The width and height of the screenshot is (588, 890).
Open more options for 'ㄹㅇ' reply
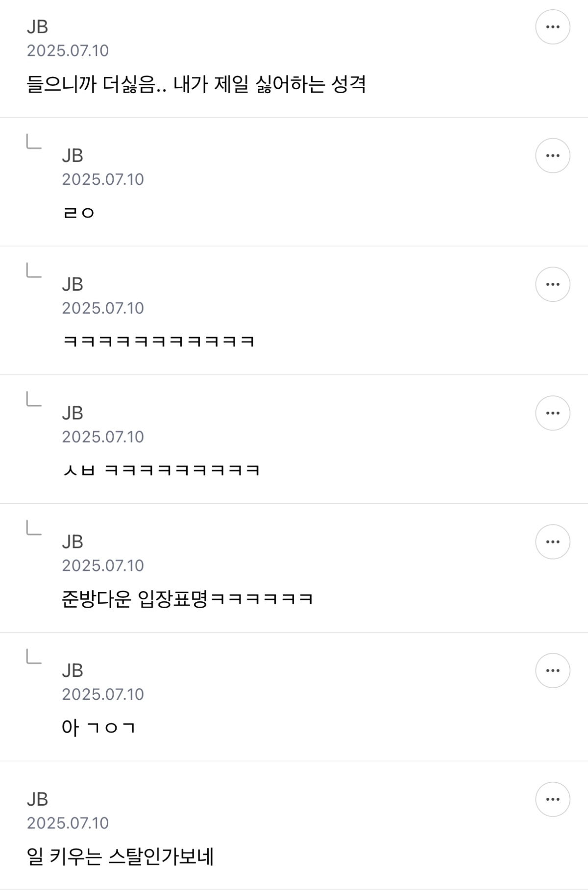tap(552, 156)
